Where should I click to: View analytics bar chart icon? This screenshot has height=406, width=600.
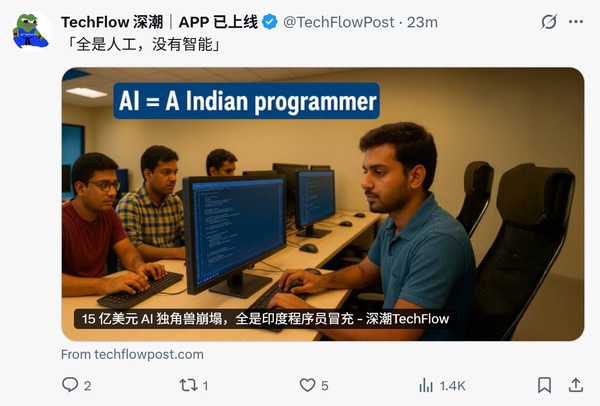pos(426,385)
